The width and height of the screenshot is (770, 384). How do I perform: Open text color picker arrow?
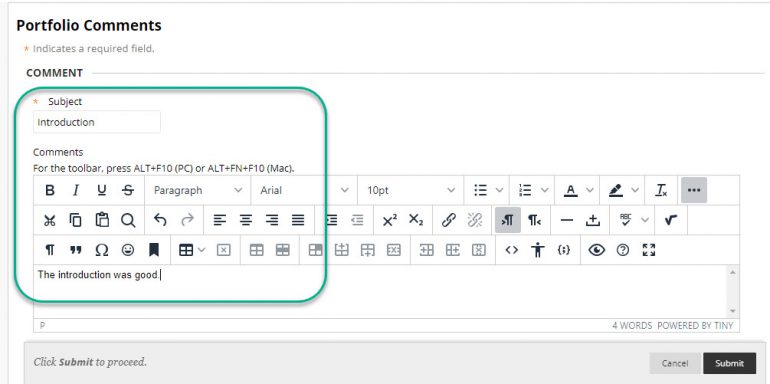(x=590, y=191)
